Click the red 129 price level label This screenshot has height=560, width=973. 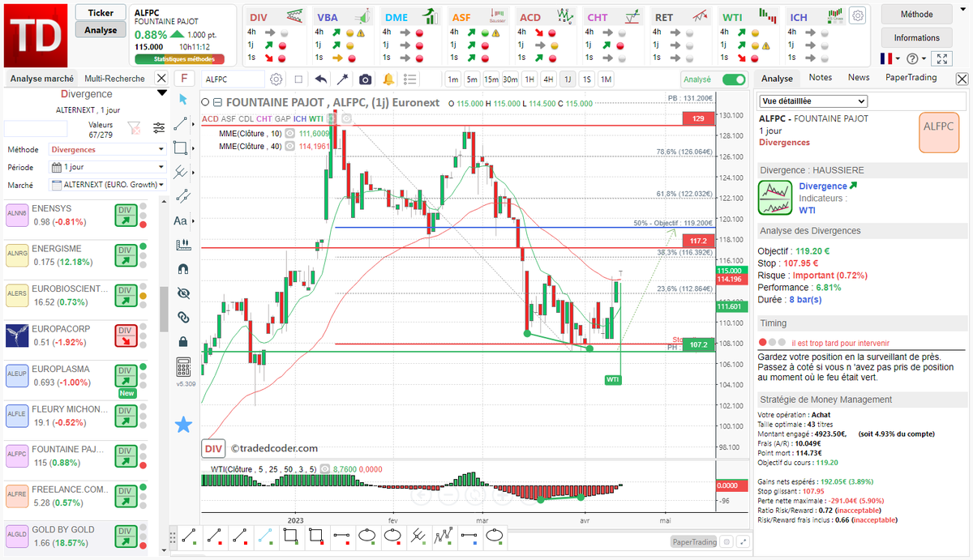click(x=699, y=118)
